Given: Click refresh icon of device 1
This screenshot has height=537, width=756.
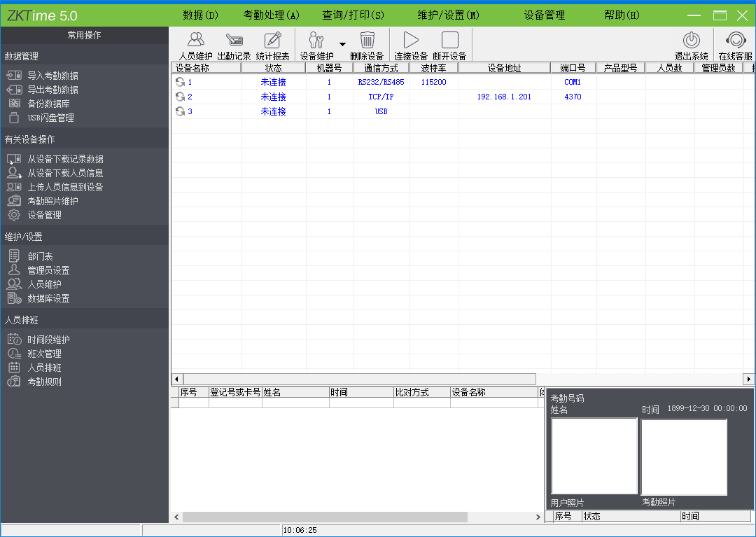Looking at the screenshot, I should [x=180, y=82].
